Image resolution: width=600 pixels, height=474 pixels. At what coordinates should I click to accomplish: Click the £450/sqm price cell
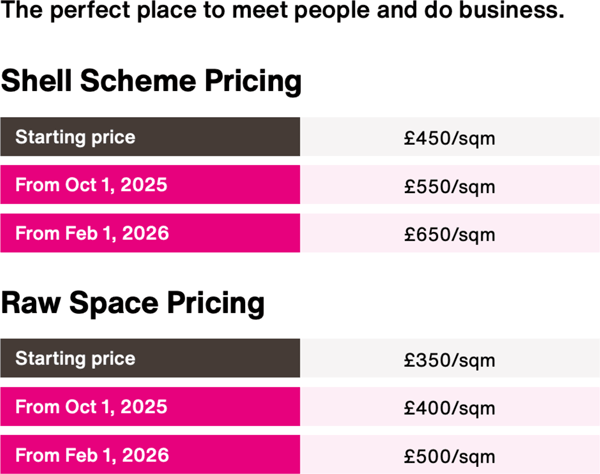(x=450, y=138)
